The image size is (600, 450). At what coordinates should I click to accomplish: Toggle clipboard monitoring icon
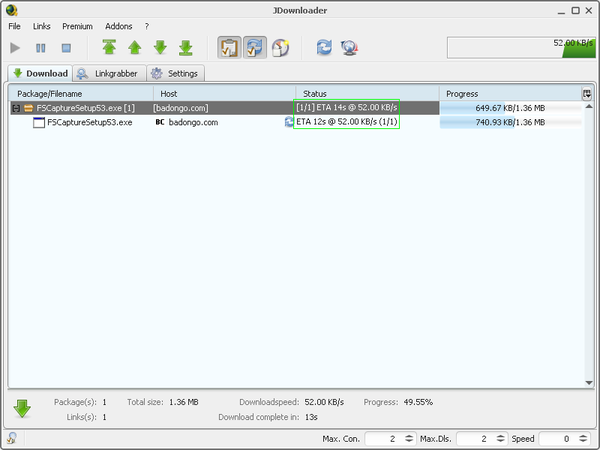(x=229, y=48)
